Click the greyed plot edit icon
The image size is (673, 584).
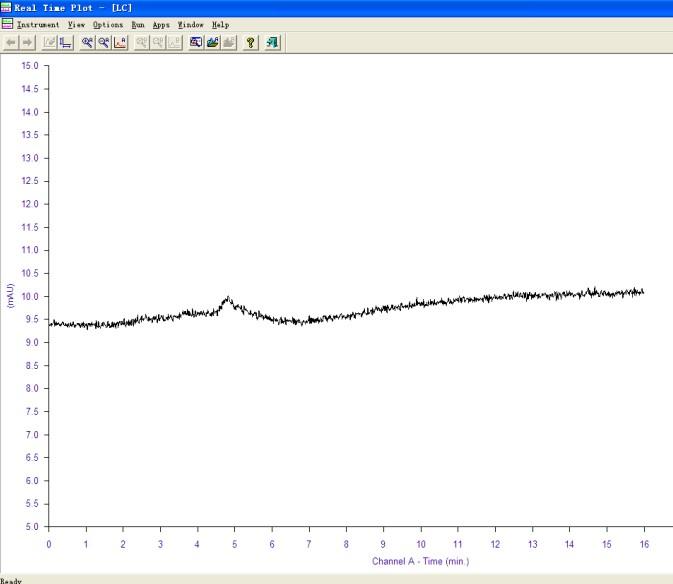[49, 42]
